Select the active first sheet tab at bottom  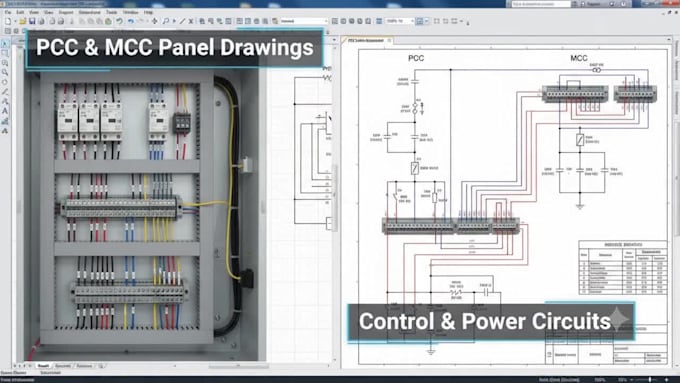tap(43, 366)
